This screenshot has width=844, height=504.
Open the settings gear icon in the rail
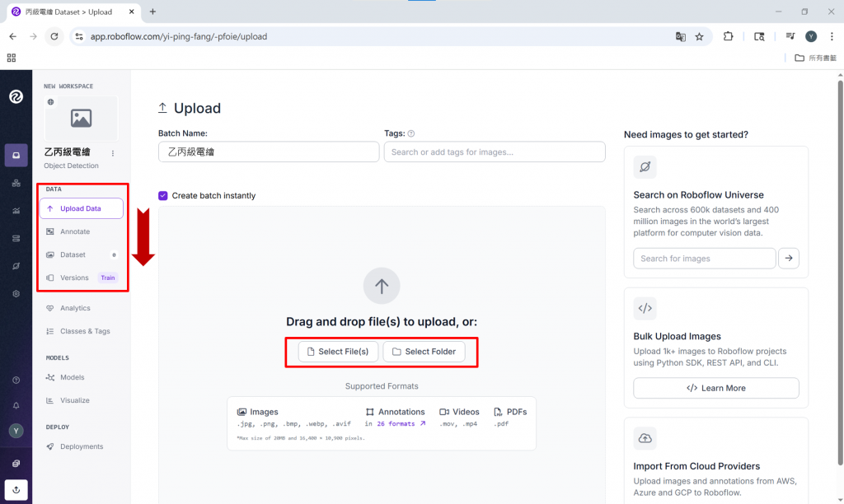[x=16, y=294]
